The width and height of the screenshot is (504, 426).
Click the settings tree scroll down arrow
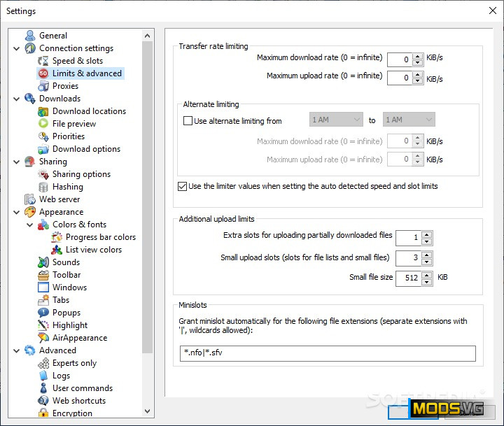point(148,411)
